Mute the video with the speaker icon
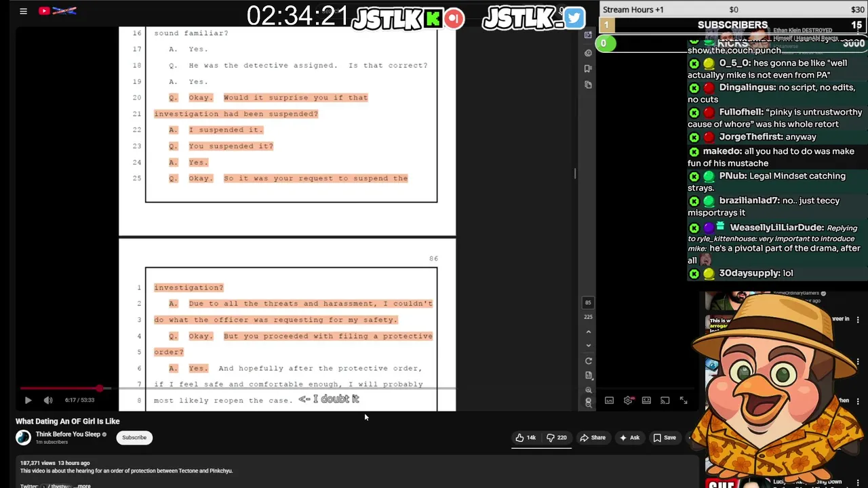Viewport: 868px width, 488px height. click(48, 400)
